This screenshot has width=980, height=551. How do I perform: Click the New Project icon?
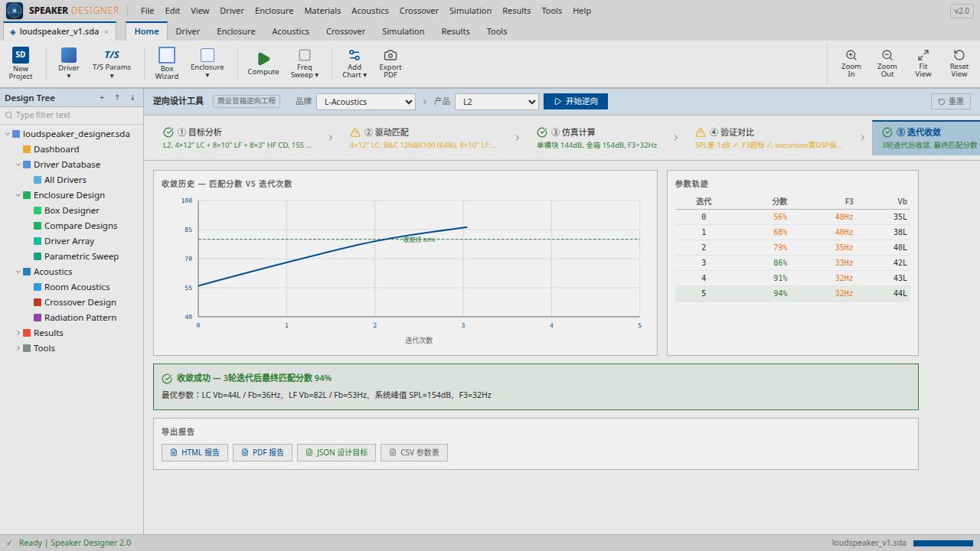pyautogui.click(x=21, y=55)
